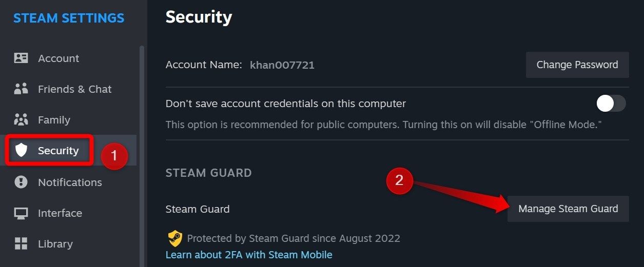The width and height of the screenshot is (644, 267).
Task: Select the Family settings tab
Action: [54, 120]
